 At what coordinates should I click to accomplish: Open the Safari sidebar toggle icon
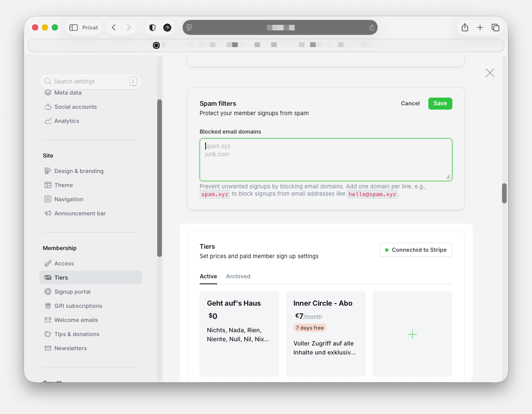coord(74,27)
